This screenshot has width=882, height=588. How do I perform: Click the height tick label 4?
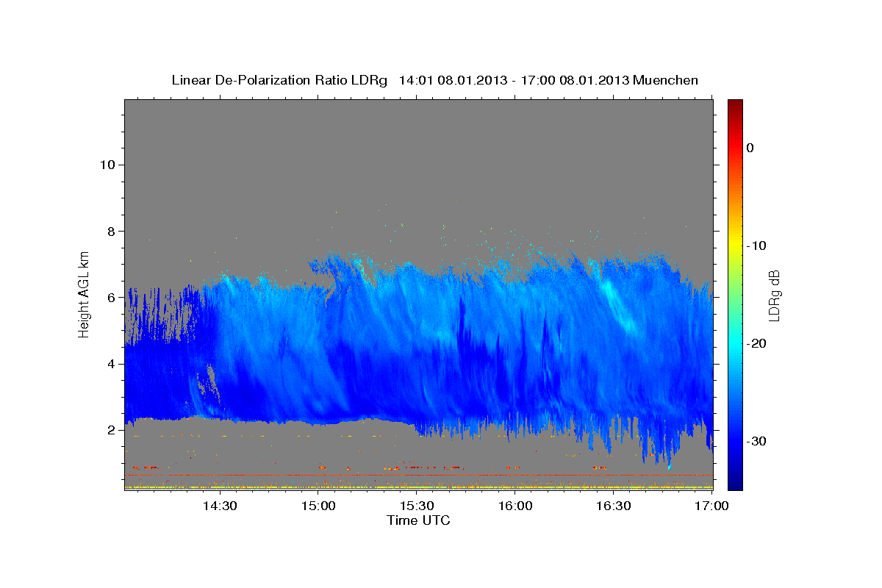pos(111,364)
